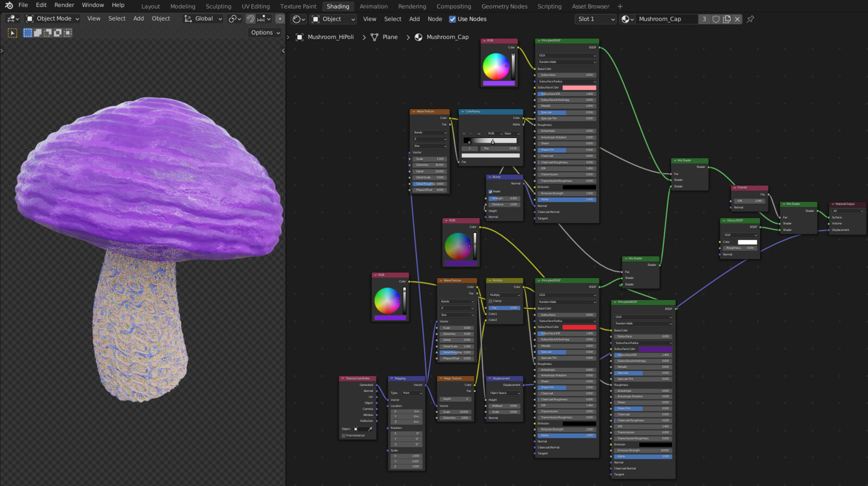Toggle proportional editing icon
This screenshot has height=486, width=868.
[280, 18]
